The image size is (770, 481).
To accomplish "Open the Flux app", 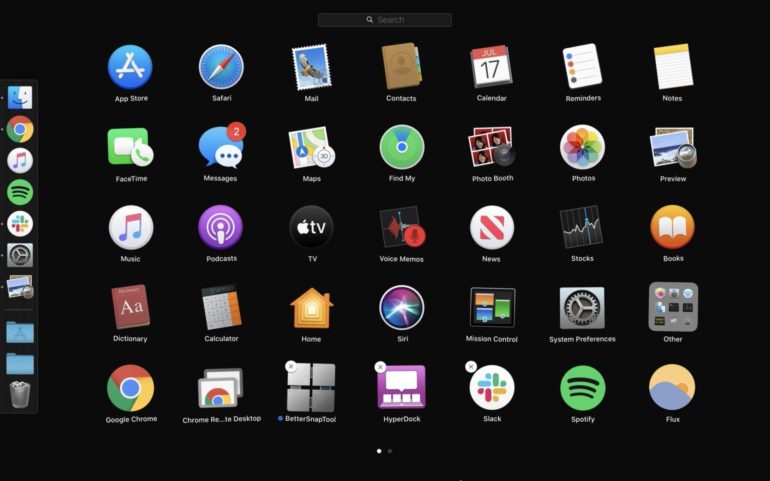I will click(x=672, y=388).
